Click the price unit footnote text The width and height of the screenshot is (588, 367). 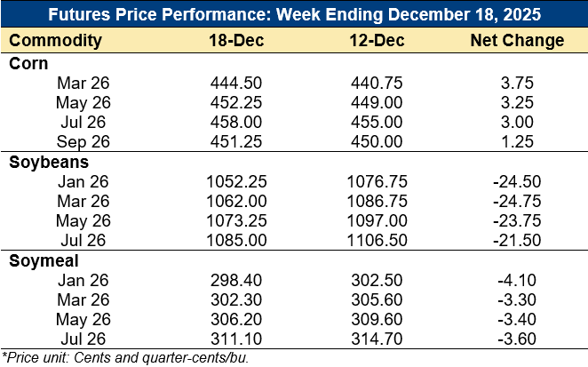(x=126, y=357)
